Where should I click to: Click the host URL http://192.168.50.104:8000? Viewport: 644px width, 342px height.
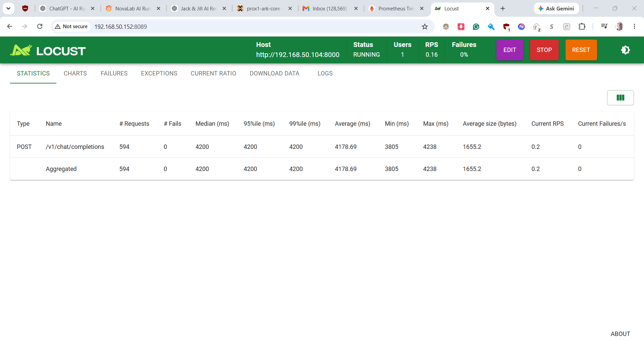[298, 55]
